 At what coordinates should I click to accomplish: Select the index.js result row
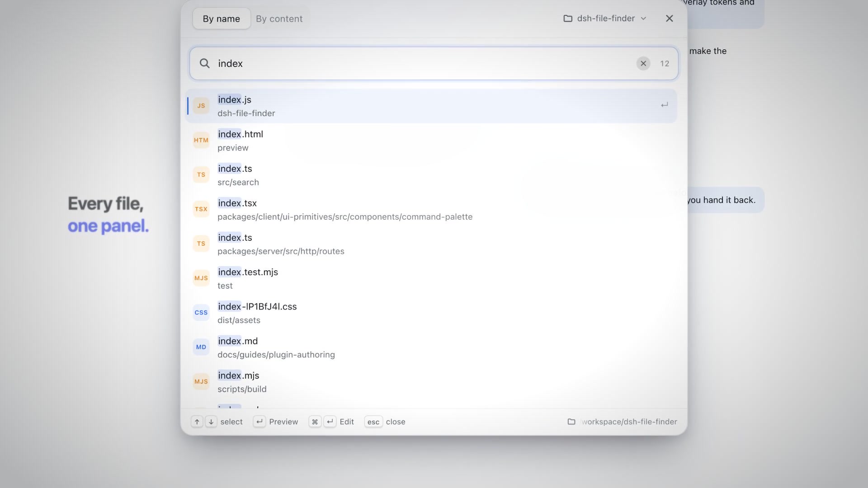[431, 106]
